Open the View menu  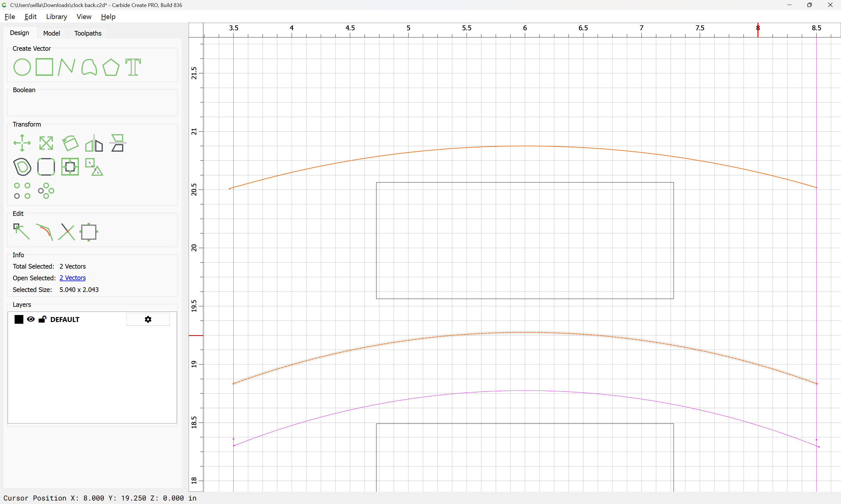tap(84, 17)
